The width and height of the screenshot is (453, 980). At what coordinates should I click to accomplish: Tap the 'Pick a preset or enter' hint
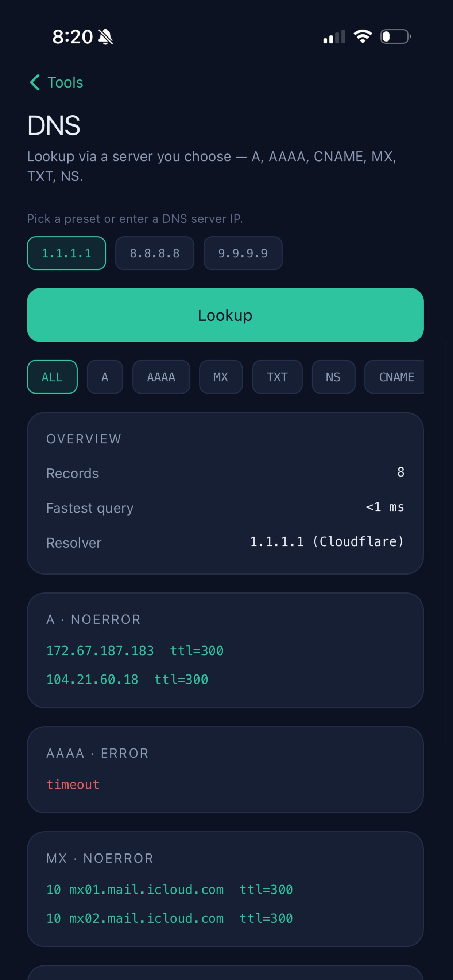click(135, 218)
